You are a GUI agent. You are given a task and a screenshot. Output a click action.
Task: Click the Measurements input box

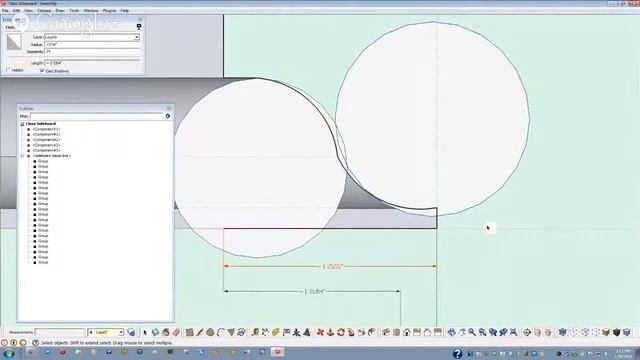click(60, 332)
